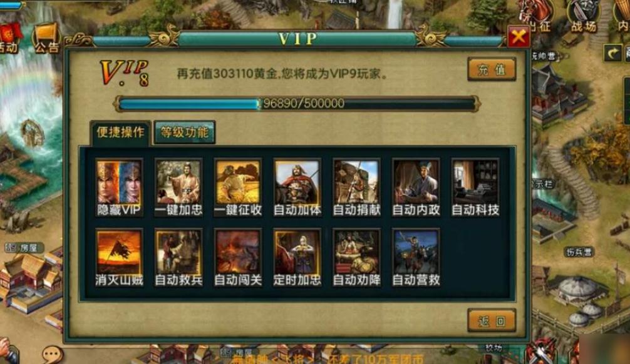Click the 自动救兵 icon
This screenshot has width=630, height=364.
[178, 258]
